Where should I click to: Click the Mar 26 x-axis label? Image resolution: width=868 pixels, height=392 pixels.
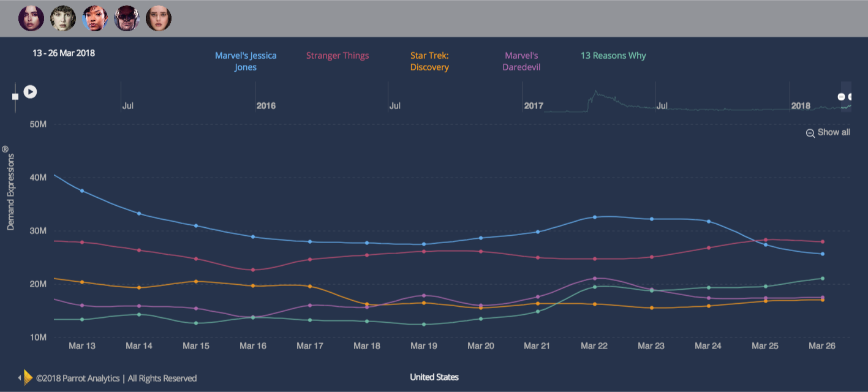point(822,346)
